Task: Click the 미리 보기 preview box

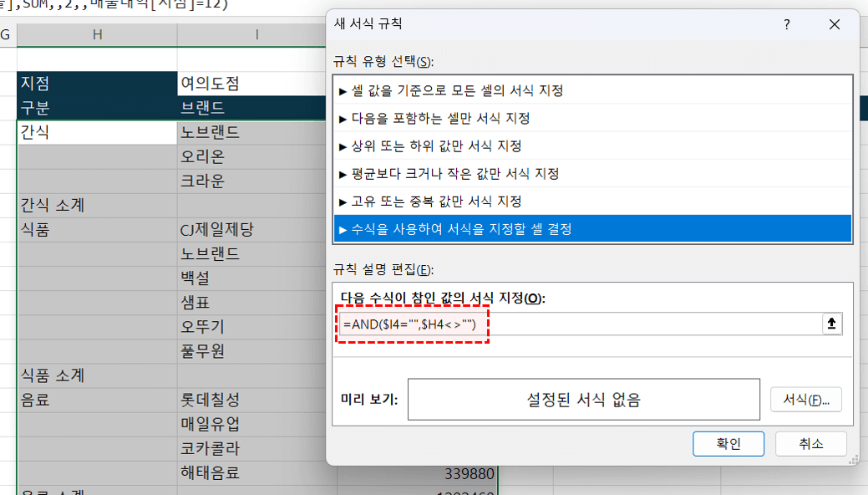Action: pos(583,400)
